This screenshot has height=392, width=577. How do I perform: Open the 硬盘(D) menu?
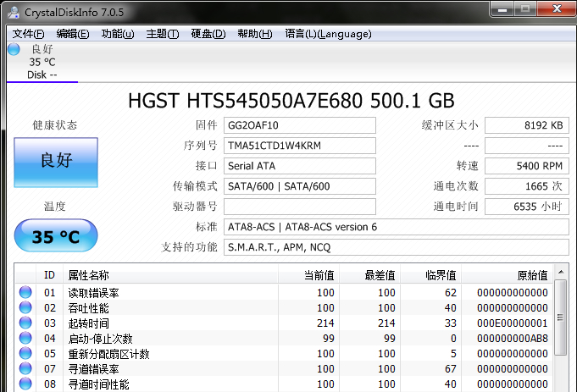click(208, 34)
